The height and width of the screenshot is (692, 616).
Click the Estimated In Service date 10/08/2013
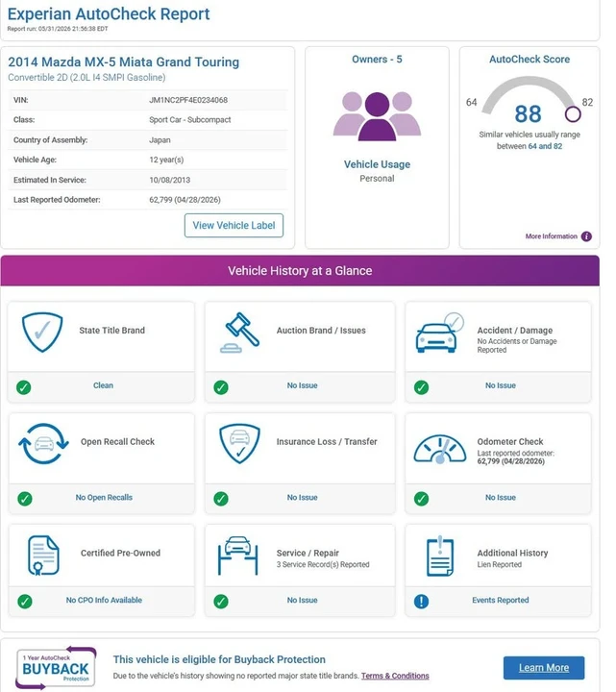pyautogui.click(x=170, y=180)
